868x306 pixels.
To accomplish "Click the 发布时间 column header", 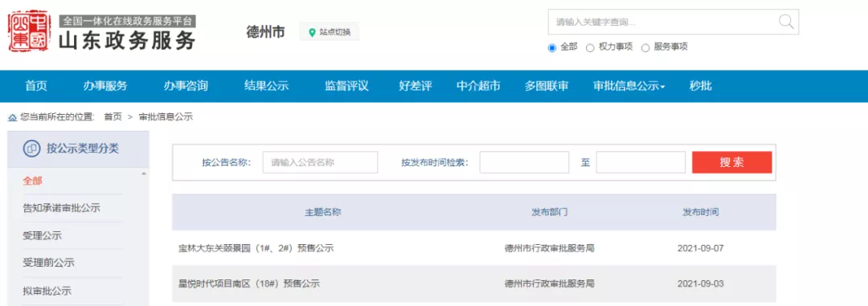I will point(700,213).
